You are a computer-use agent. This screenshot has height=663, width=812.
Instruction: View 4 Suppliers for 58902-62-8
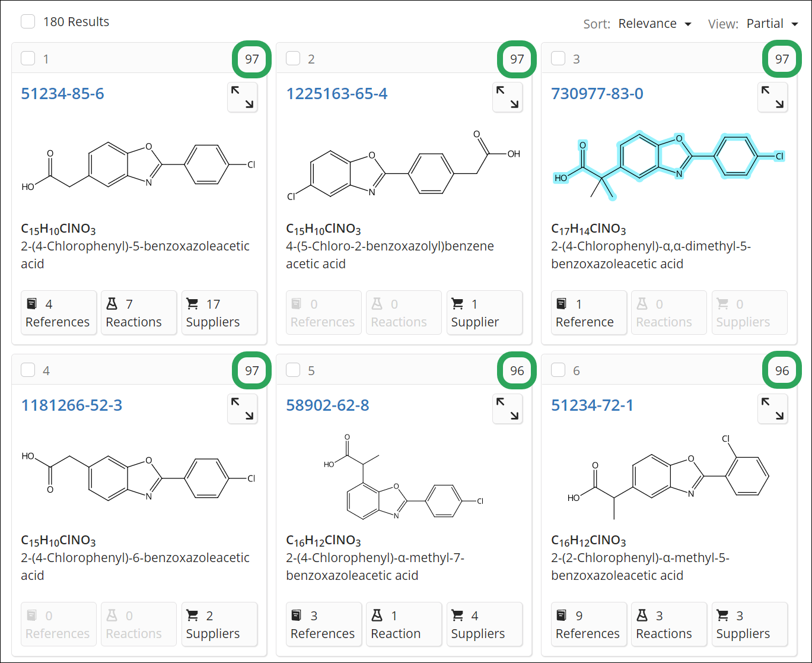point(485,624)
